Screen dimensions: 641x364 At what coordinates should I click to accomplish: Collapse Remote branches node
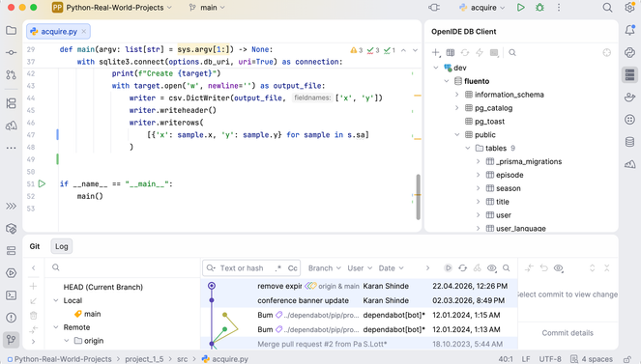point(56,327)
